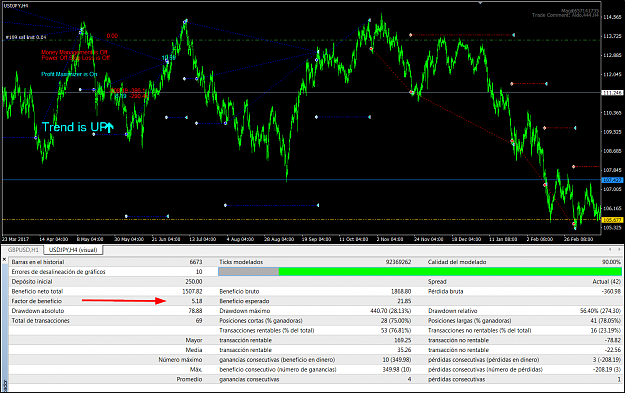
Task: Close the tester report panel with the x
Action: 4,259
